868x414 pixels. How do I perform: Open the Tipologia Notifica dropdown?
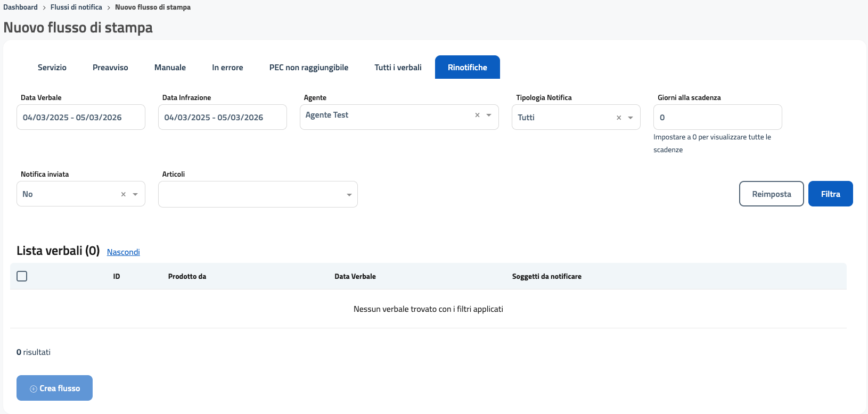(630, 118)
